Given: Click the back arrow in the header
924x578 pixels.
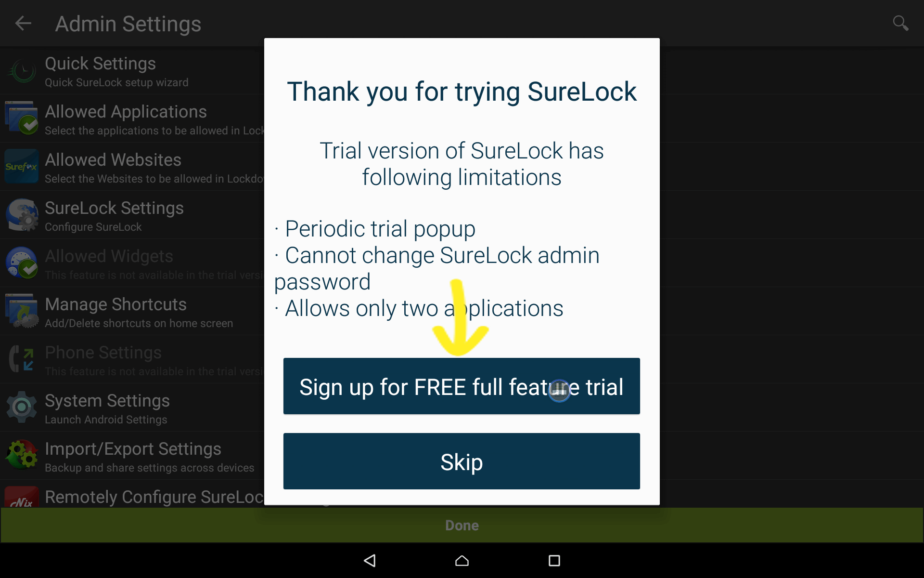Looking at the screenshot, I should click(x=23, y=23).
